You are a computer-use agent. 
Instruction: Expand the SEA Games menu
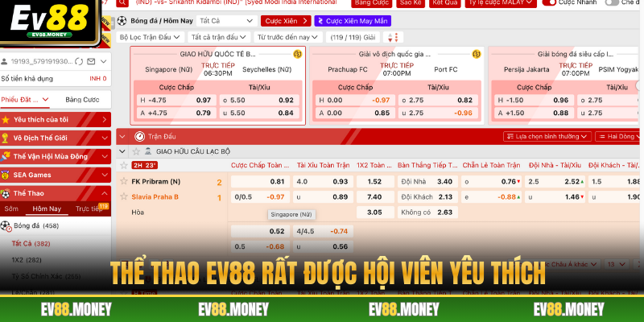tap(56, 175)
